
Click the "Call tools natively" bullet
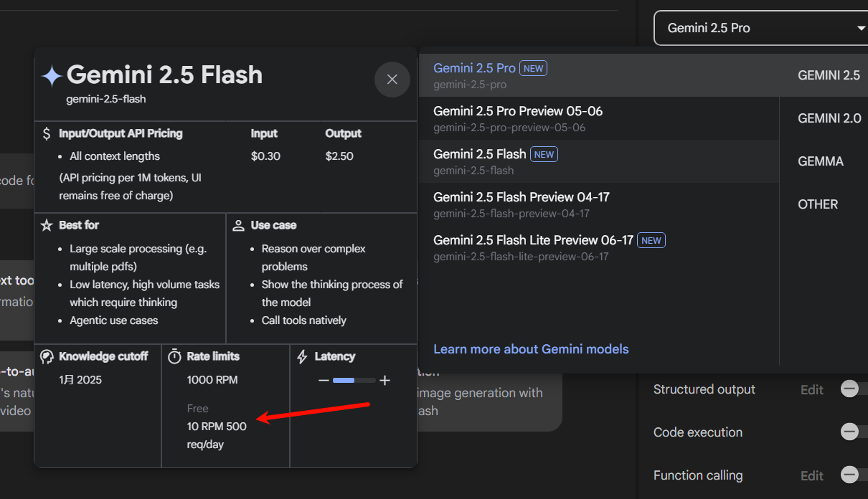304,320
